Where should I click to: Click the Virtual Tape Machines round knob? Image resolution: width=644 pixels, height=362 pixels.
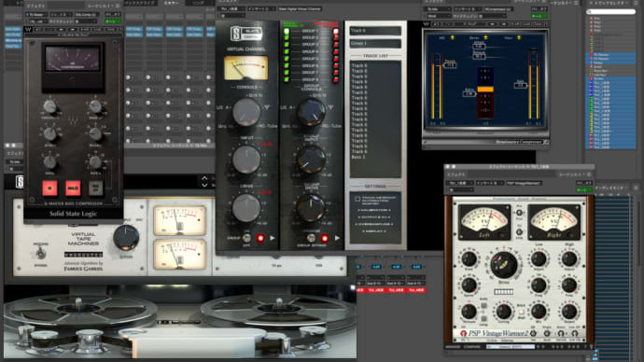pos(126,237)
